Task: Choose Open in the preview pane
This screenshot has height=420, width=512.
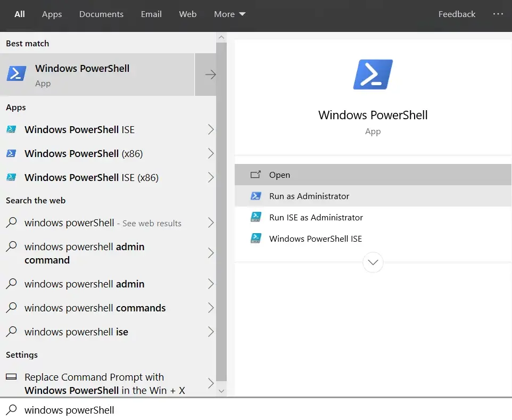Action: coord(373,175)
